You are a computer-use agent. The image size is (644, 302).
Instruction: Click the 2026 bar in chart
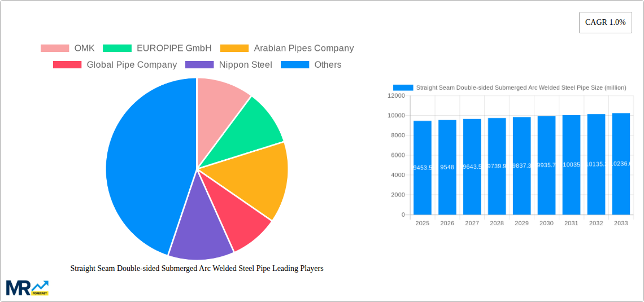pyautogui.click(x=447, y=167)
